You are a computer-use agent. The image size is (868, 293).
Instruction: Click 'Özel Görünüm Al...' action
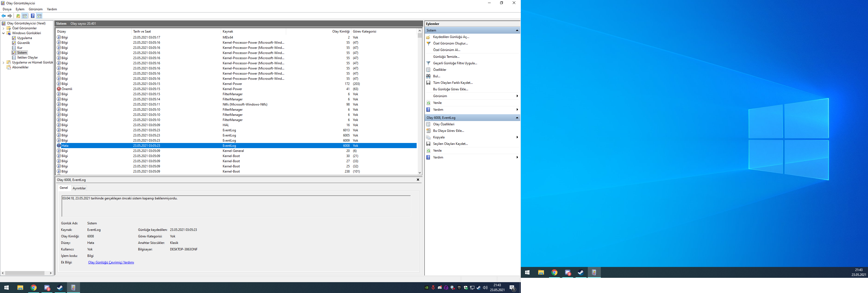click(x=446, y=50)
